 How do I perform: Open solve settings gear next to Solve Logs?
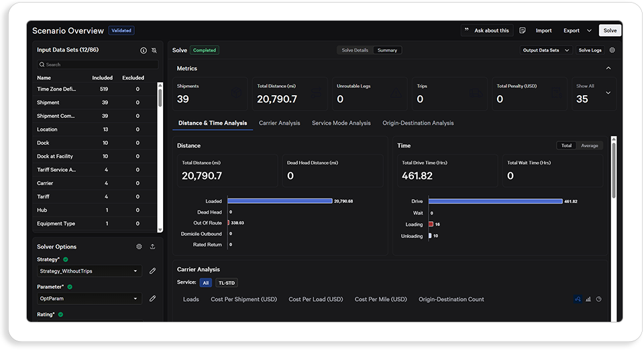(612, 50)
